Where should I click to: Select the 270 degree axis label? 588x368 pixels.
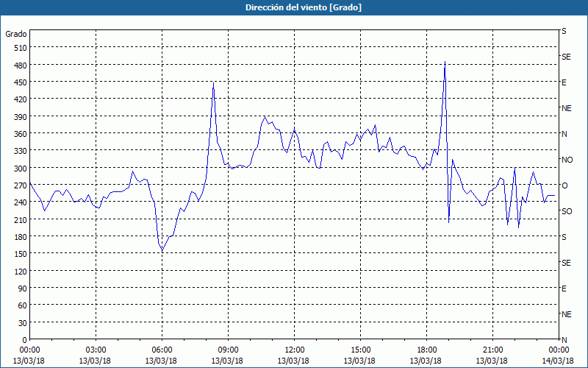(x=21, y=185)
